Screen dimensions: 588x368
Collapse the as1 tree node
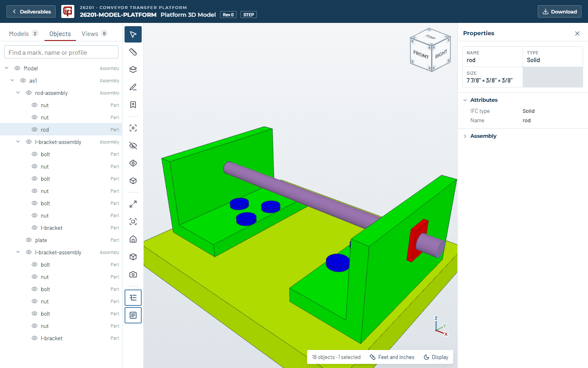click(x=12, y=80)
